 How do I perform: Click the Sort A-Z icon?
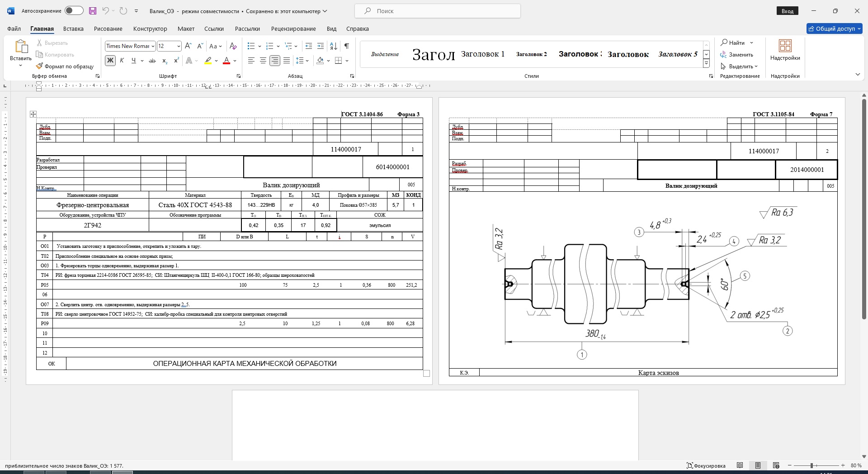334,46
